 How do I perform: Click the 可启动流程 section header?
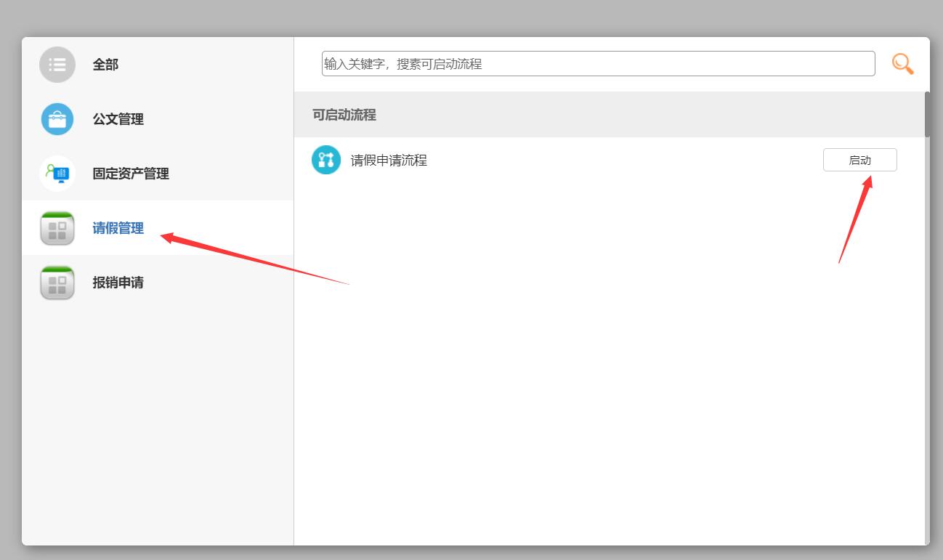[344, 115]
